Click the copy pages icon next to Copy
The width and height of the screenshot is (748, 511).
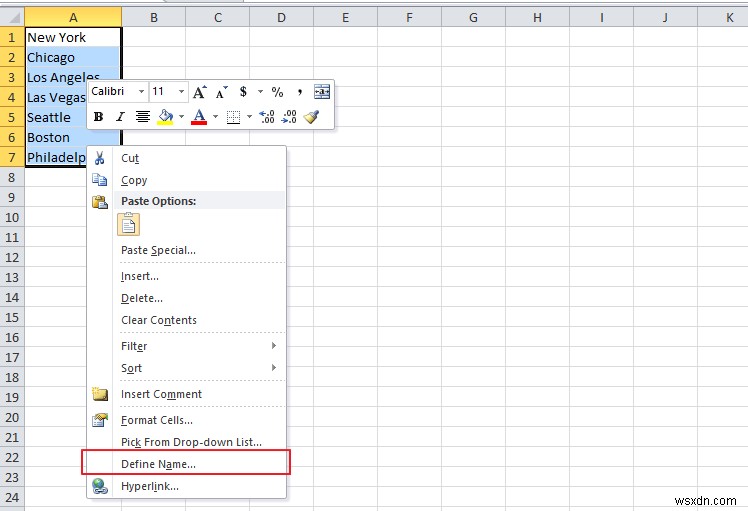coord(99,180)
